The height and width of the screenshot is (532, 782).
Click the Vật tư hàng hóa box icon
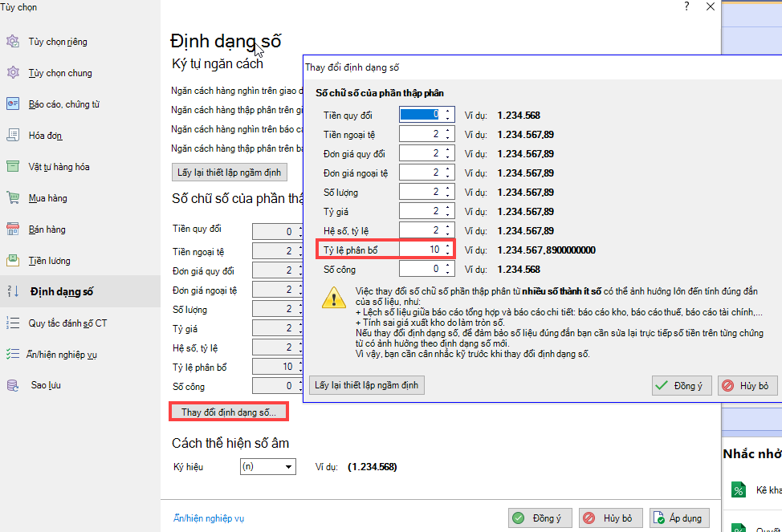[x=13, y=167]
